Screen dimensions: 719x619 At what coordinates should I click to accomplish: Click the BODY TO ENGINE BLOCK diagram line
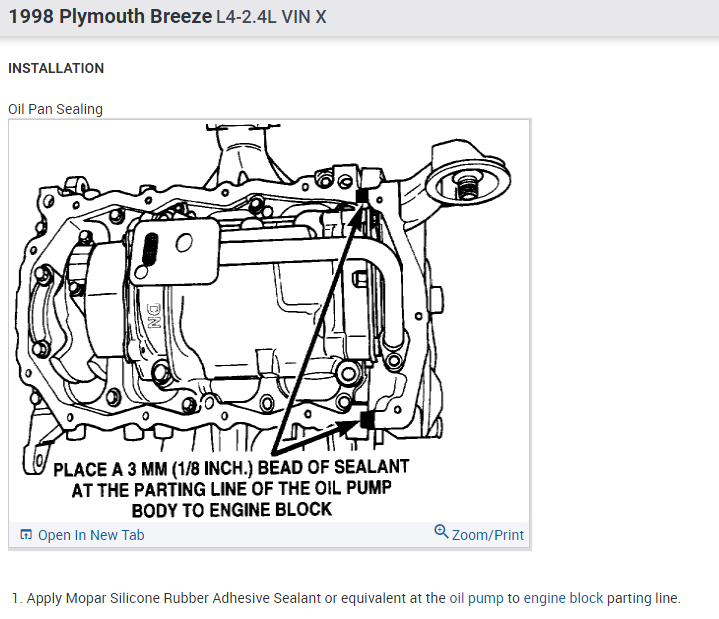coord(232,510)
